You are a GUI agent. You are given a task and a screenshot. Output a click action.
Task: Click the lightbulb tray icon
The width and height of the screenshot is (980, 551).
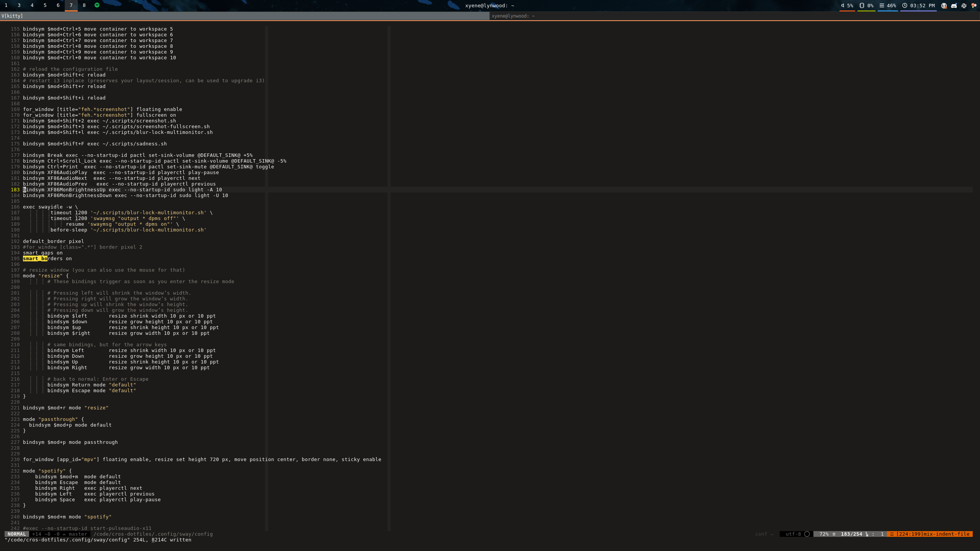click(974, 6)
